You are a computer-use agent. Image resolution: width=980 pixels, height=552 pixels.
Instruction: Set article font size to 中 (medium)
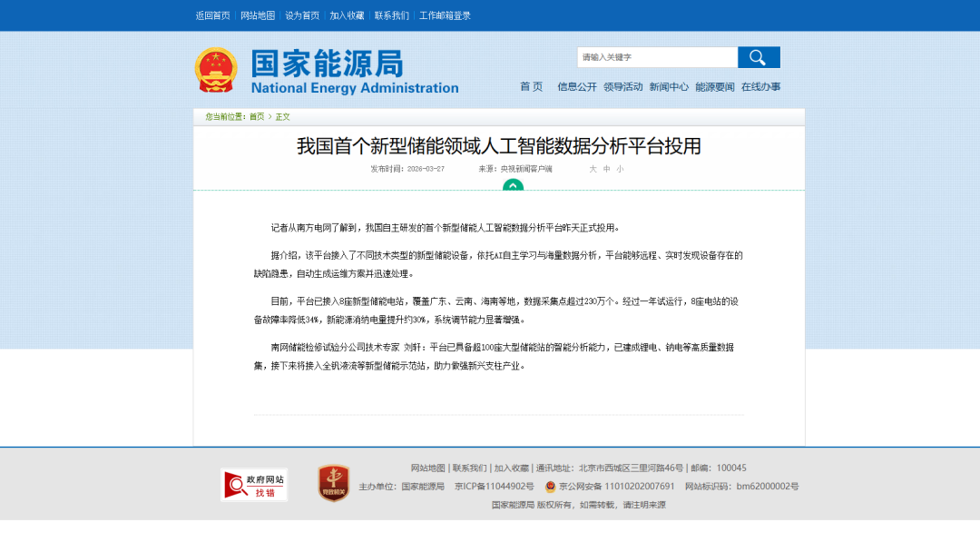[x=606, y=169]
